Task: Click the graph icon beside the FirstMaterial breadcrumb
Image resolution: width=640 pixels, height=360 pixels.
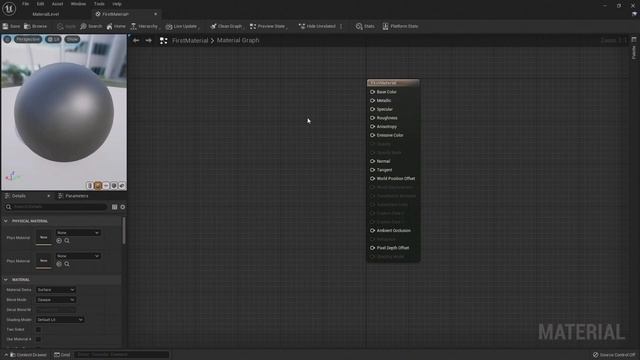Action: [x=164, y=40]
